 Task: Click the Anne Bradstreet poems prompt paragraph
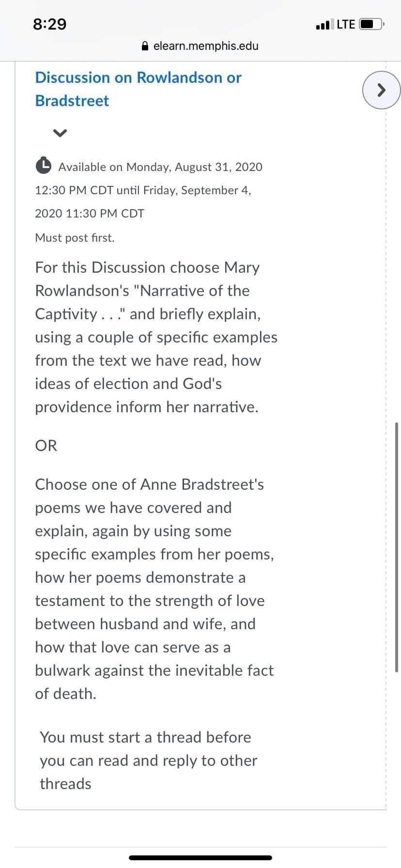[154, 589]
